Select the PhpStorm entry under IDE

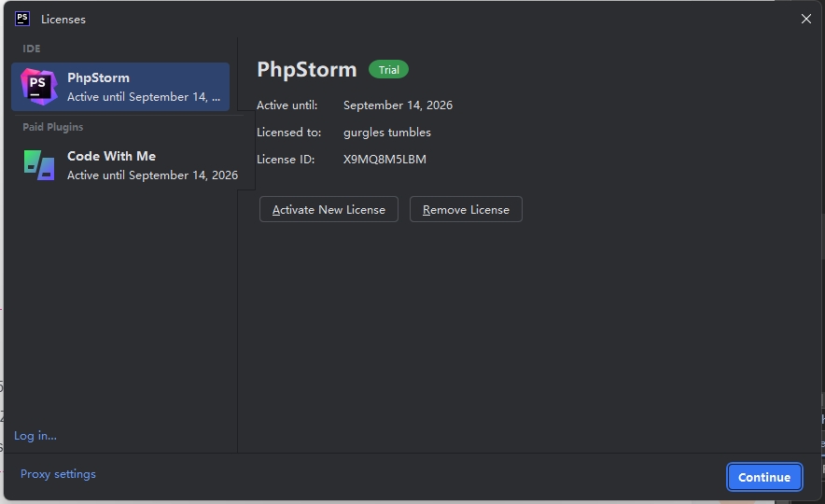point(120,87)
